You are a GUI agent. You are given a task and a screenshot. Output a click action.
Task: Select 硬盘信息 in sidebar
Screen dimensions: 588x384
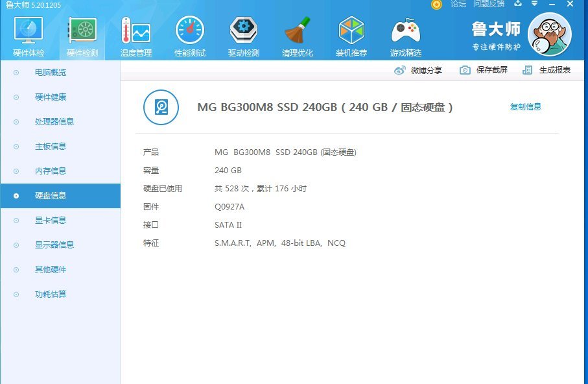pyautogui.click(x=60, y=195)
